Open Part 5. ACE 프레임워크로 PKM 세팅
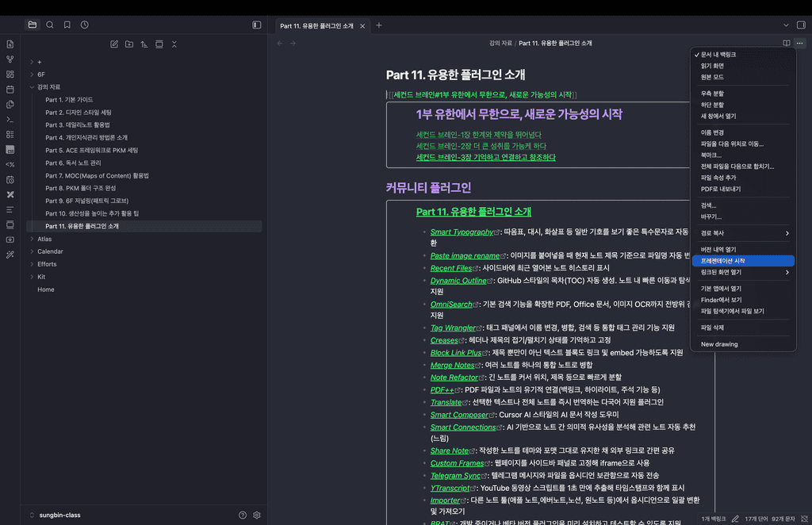 tap(92, 151)
